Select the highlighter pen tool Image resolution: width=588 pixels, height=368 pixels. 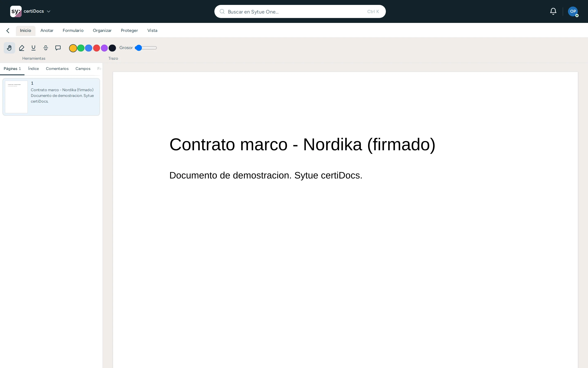coord(21,48)
